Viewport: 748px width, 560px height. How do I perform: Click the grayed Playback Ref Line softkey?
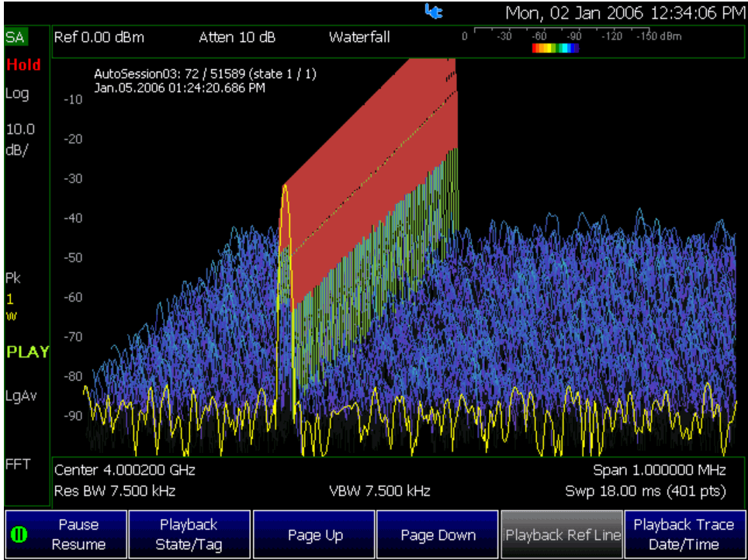pyautogui.click(x=562, y=534)
